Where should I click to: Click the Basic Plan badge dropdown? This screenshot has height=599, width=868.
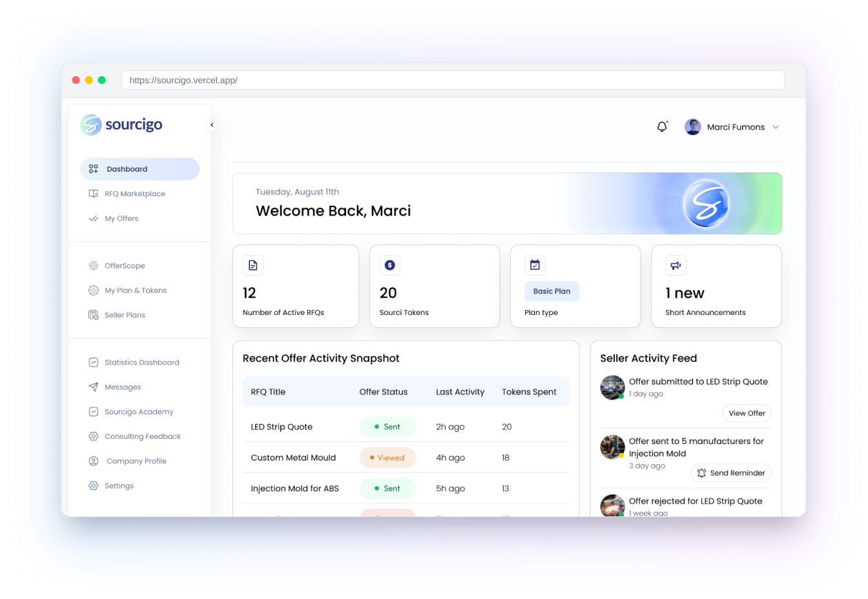(x=552, y=291)
